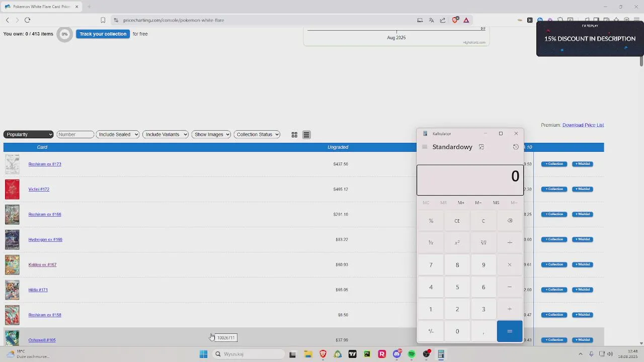Screen dimensions: 644x362
Task: Click the Pokemon White Flare browser tab
Action: click(x=42, y=7)
